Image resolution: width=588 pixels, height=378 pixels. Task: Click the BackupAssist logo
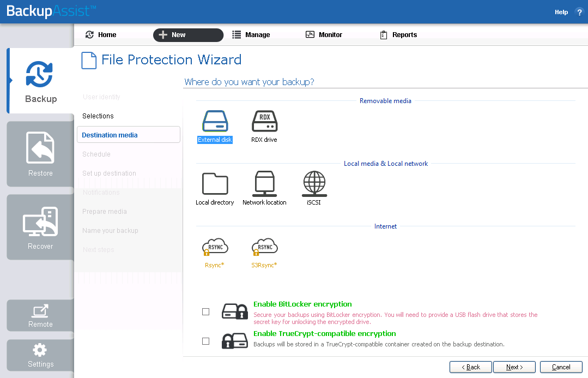tap(51, 11)
